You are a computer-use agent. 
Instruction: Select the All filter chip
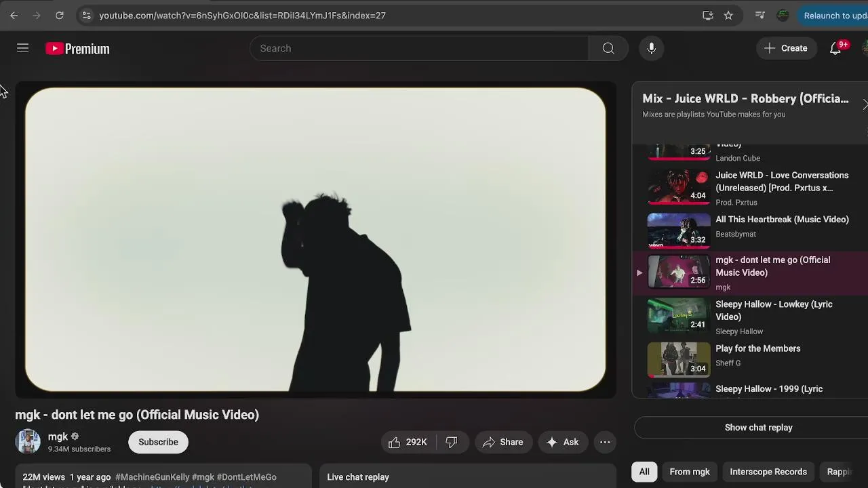click(644, 472)
